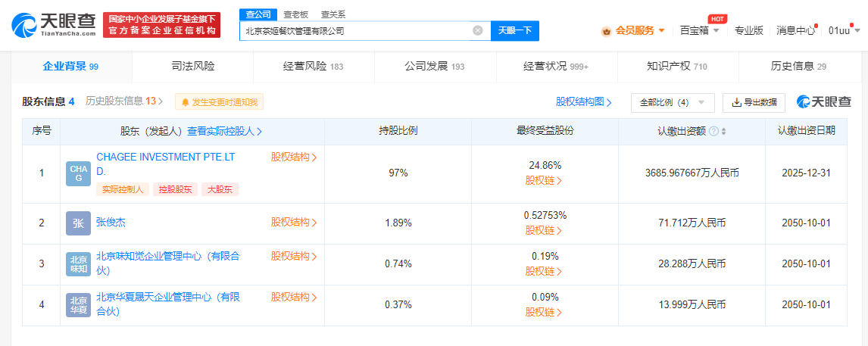The height and width of the screenshot is (346, 868).
Task: Switch to the 查公司 search tab
Action: click(x=258, y=14)
